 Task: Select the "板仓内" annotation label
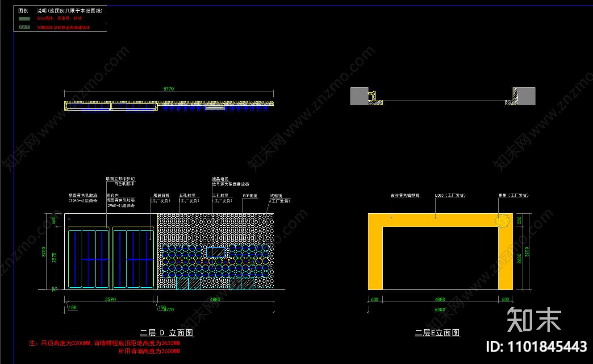tap(112, 195)
